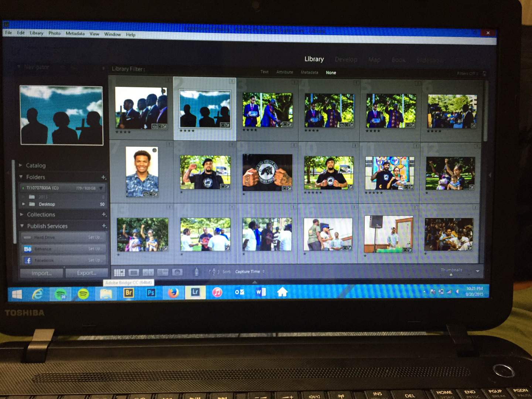
Task: Add publish service with plus icon
Action: tap(105, 226)
